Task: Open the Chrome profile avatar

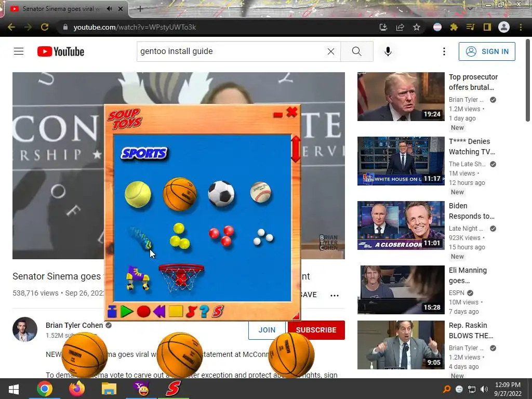Action: (x=504, y=27)
